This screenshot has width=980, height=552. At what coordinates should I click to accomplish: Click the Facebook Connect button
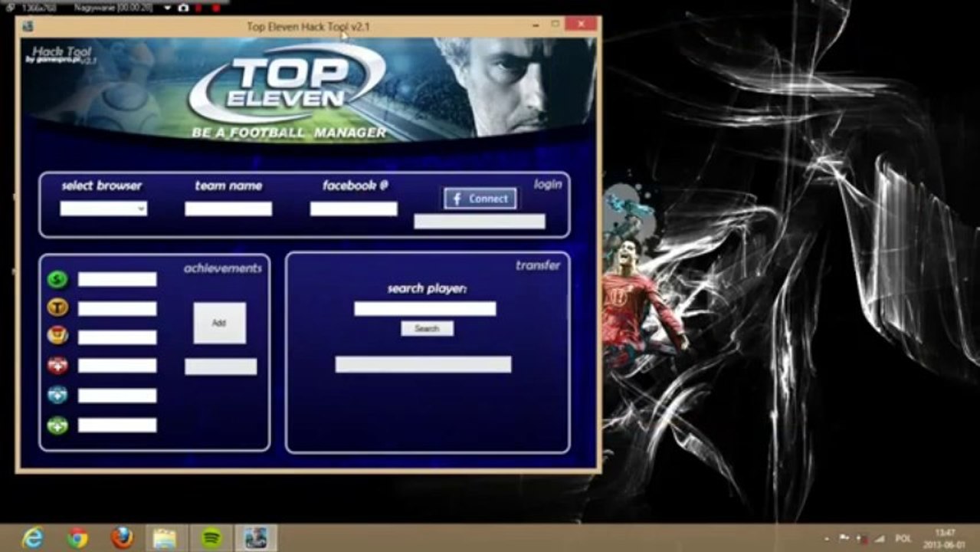pos(480,199)
